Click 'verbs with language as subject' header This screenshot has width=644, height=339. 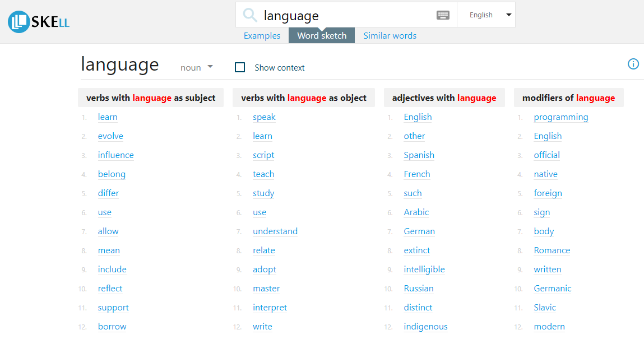pos(151,97)
